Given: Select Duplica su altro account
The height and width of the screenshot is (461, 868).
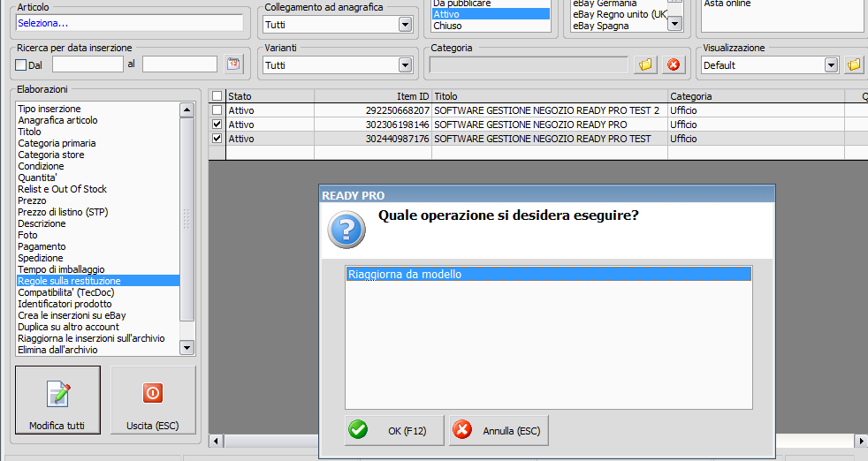Looking at the screenshot, I should (68, 327).
